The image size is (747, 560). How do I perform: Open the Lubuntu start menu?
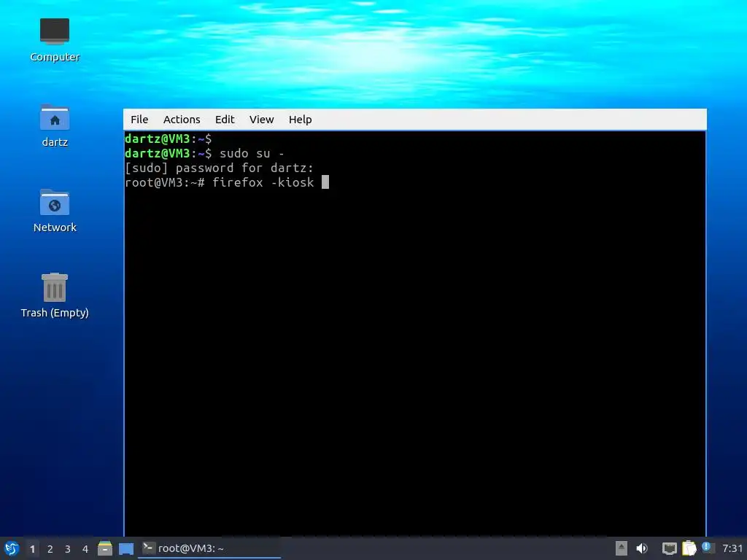[x=12, y=548]
